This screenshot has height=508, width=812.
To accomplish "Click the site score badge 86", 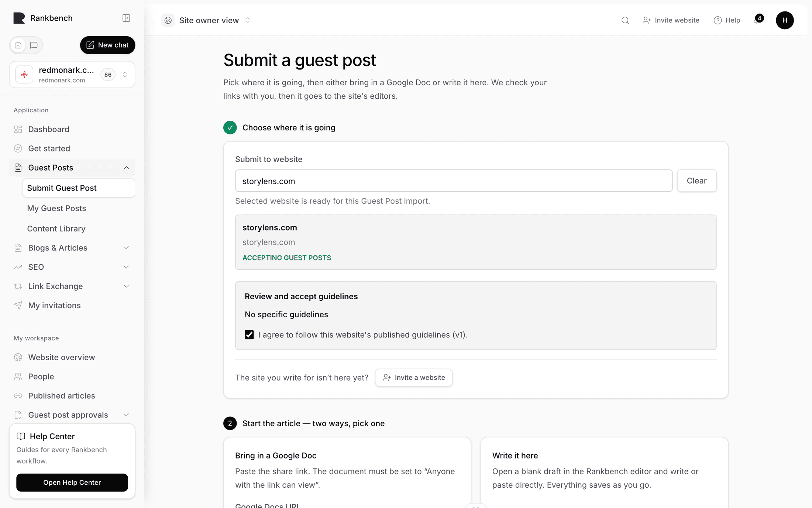I will coord(108,75).
